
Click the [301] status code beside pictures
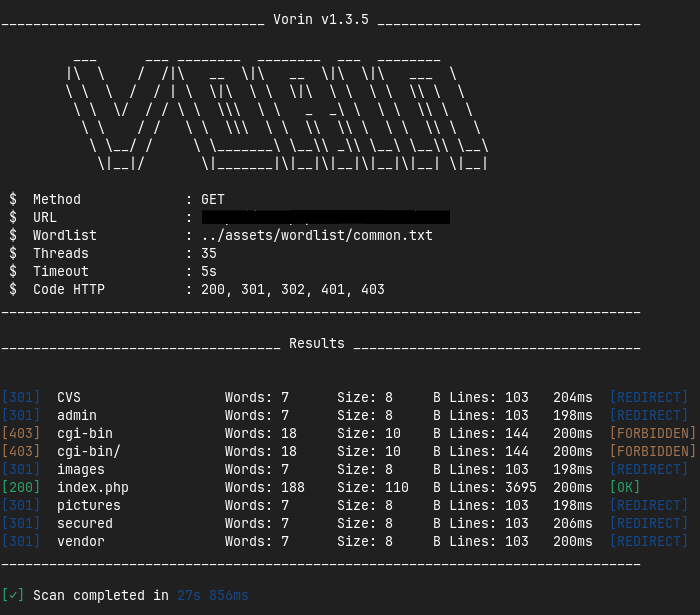click(21, 505)
